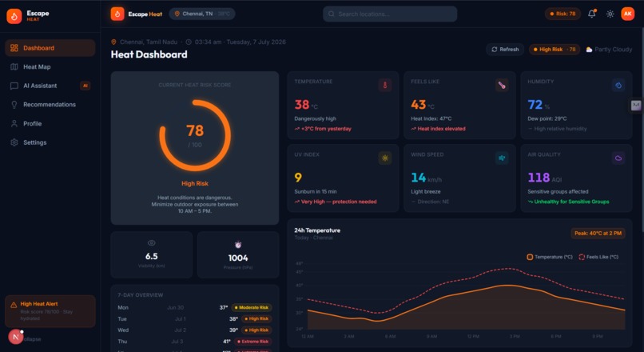Viewport: 644px width, 352px height.
Task: Click the High Risk 78 badge in header
Action: point(555,50)
